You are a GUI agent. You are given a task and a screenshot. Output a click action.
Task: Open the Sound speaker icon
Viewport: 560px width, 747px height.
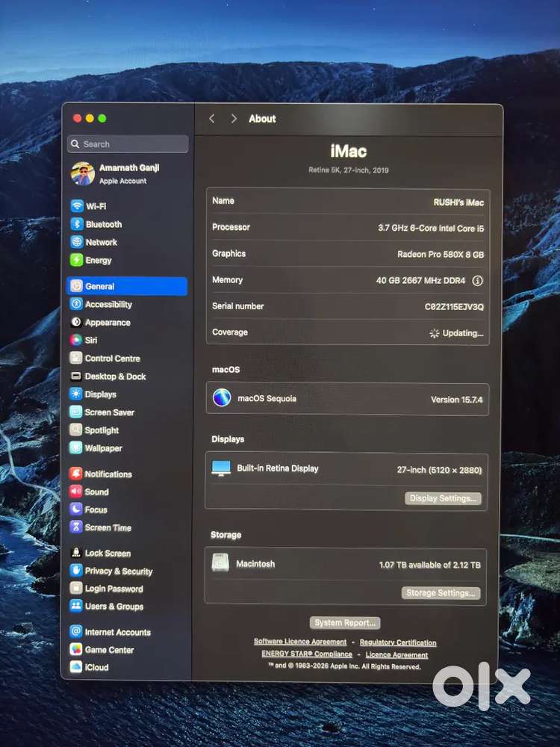(x=75, y=492)
